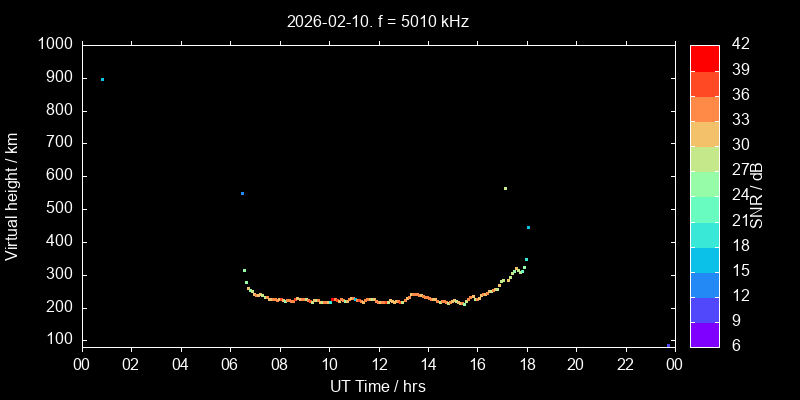Click the isolated data point near 900 km
The width and height of the screenshot is (800, 400).
[102, 79]
